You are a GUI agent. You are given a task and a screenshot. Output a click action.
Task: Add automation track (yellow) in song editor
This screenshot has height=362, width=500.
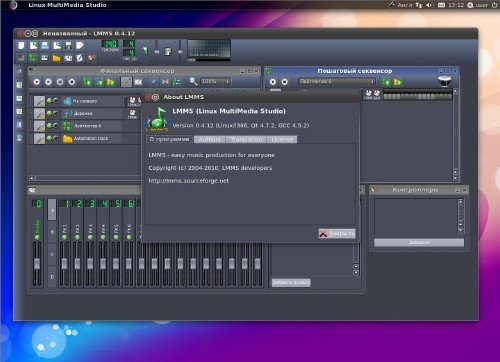coord(110,82)
